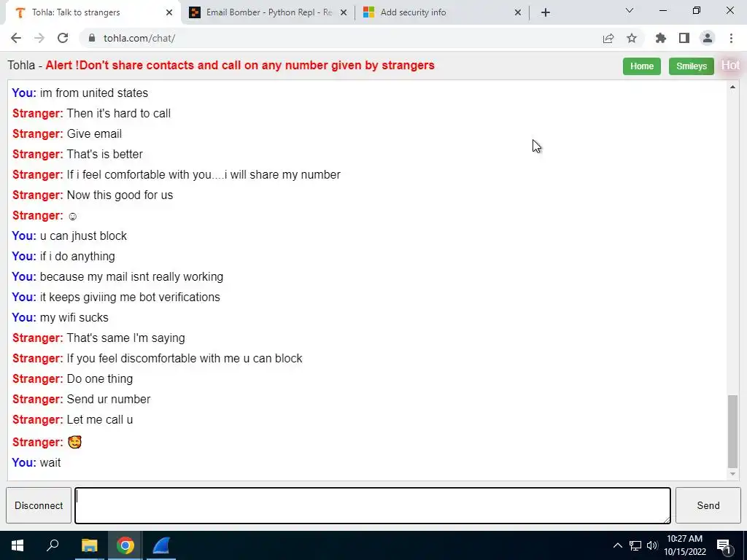The image size is (747, 560).
Task: Open Chrome's three-dot menu
Action: click(x=731, y=38)
